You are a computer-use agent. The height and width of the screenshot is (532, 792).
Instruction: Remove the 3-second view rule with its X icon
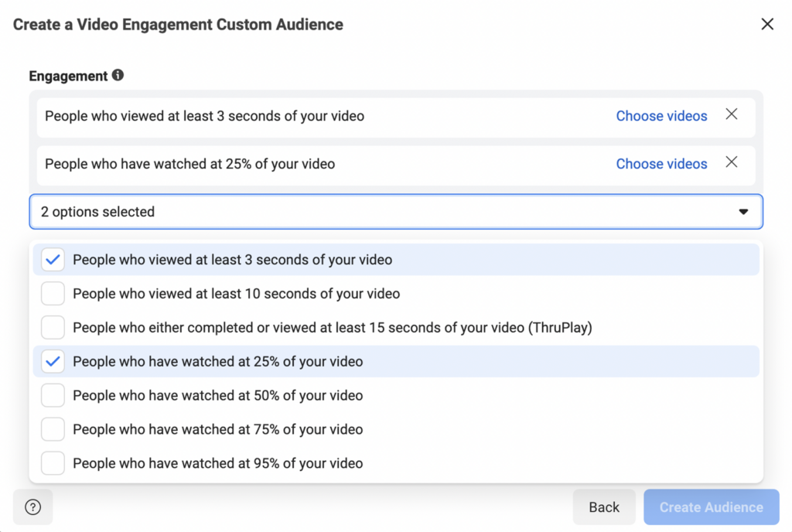tap(732, 114)
